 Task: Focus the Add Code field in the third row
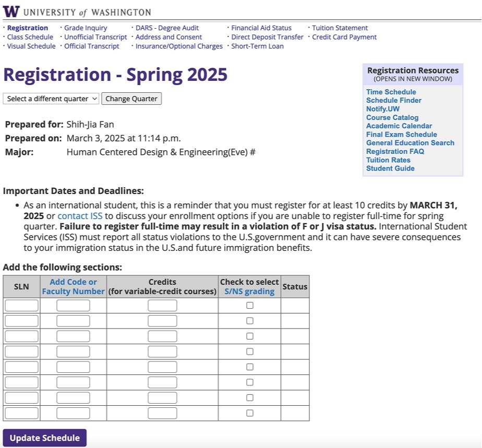pyautogui.click(x=73, y=336)
